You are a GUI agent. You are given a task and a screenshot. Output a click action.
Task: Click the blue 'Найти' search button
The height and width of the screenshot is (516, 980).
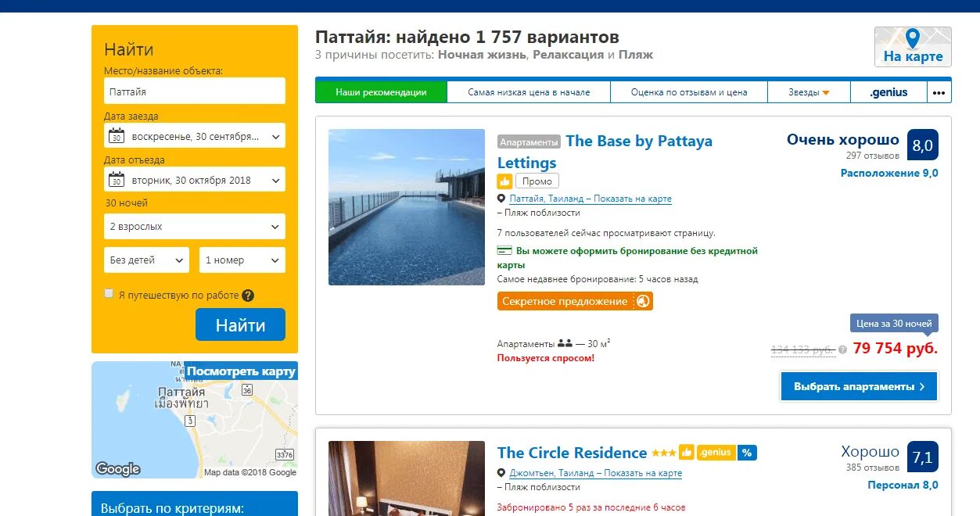click(x=240, y=324)
